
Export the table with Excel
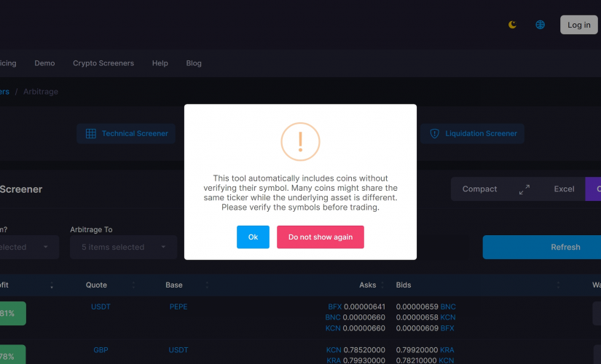[x=564, y=189]
